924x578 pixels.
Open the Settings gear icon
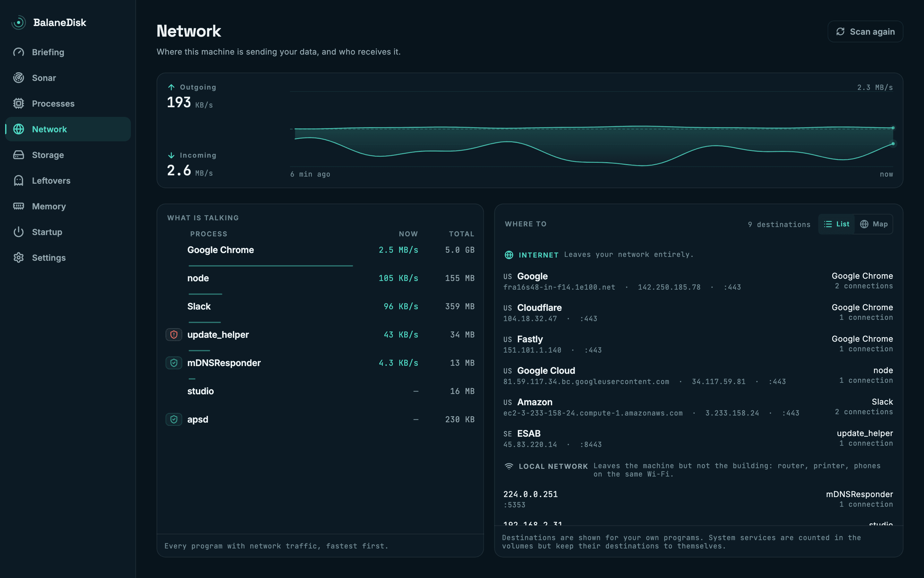[18, 258]
